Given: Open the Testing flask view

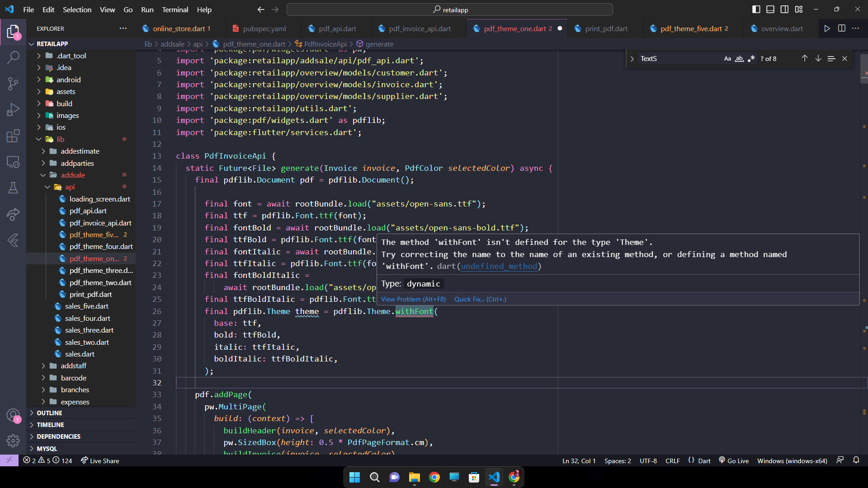Looking at the screenshot, I should [13, 188].
